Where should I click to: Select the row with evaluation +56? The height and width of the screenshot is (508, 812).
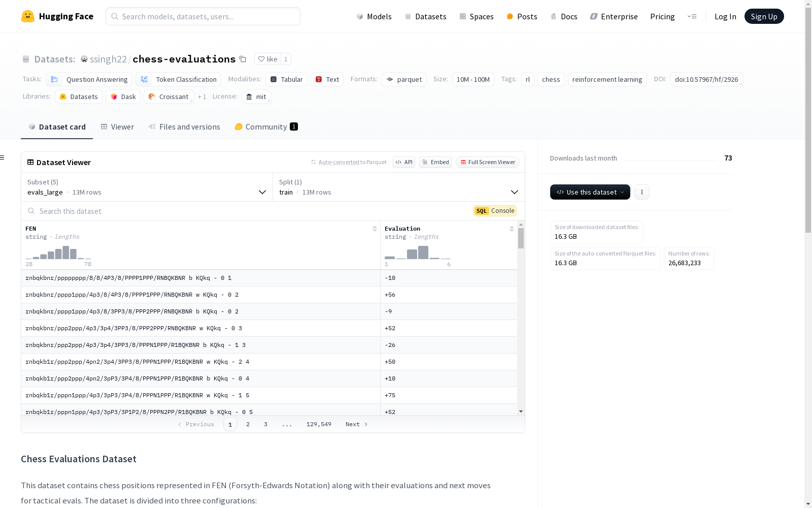pos(269,295)
